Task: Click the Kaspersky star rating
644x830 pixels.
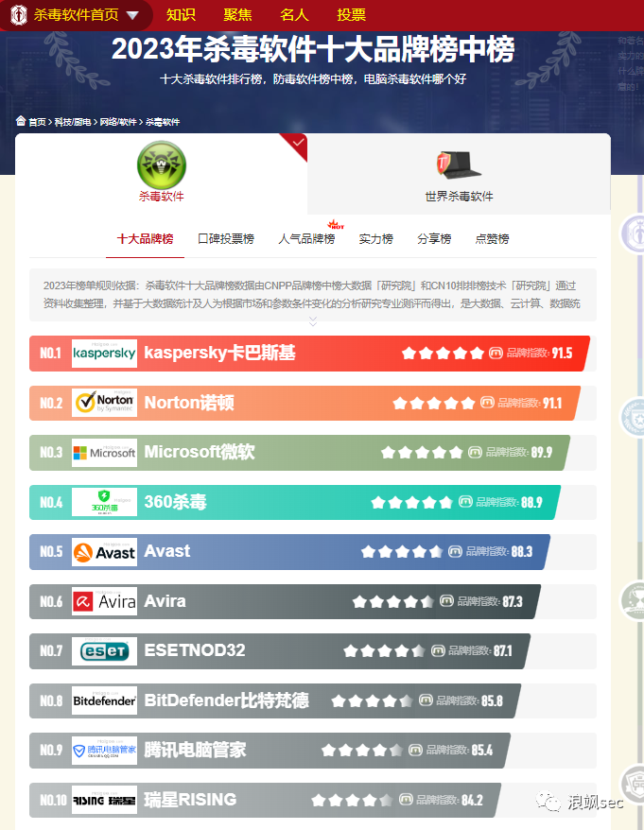Action: pyautogui.click(x=443, y=353)
